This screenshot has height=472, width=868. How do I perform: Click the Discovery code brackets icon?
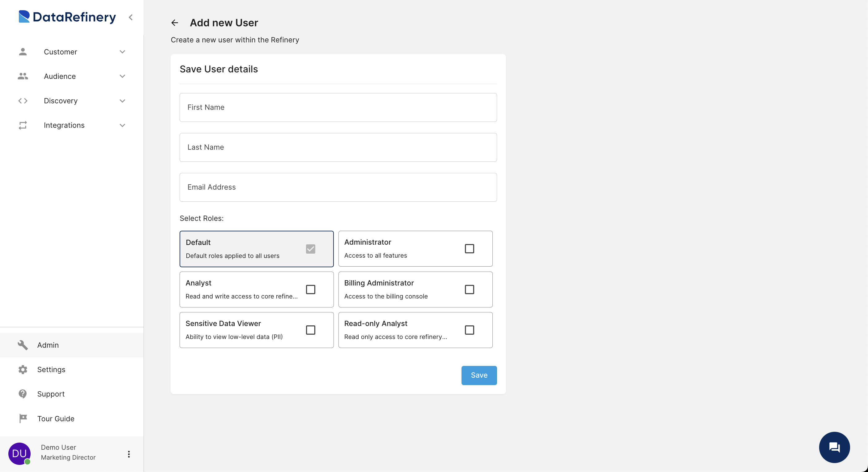pos(23,101)
